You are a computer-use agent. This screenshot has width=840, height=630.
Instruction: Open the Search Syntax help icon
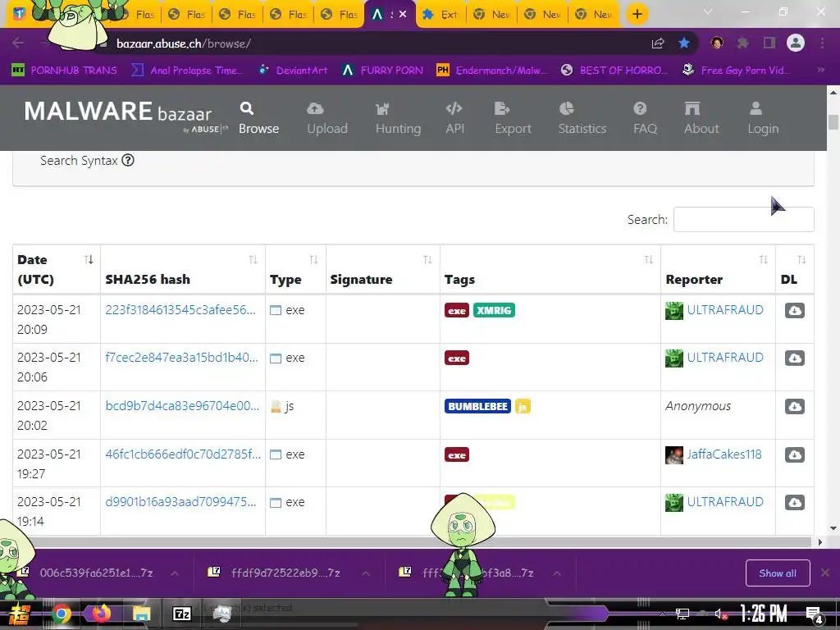[x=127, y=160]
